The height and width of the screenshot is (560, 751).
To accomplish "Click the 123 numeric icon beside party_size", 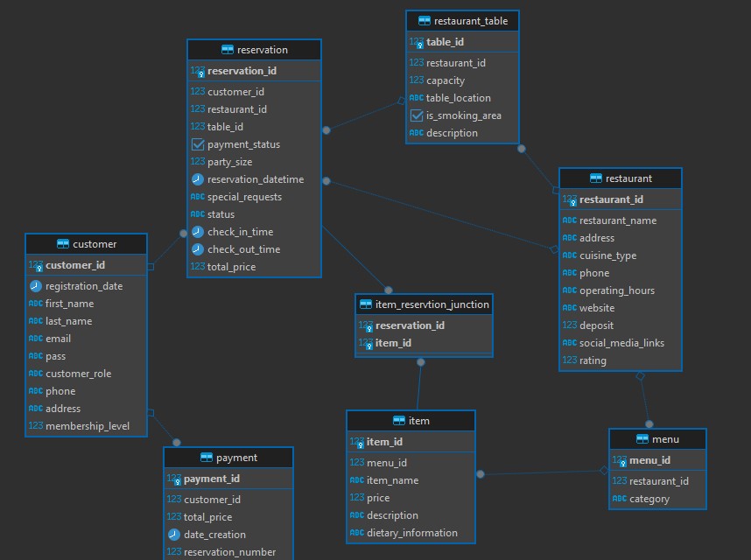I will 197,162.
